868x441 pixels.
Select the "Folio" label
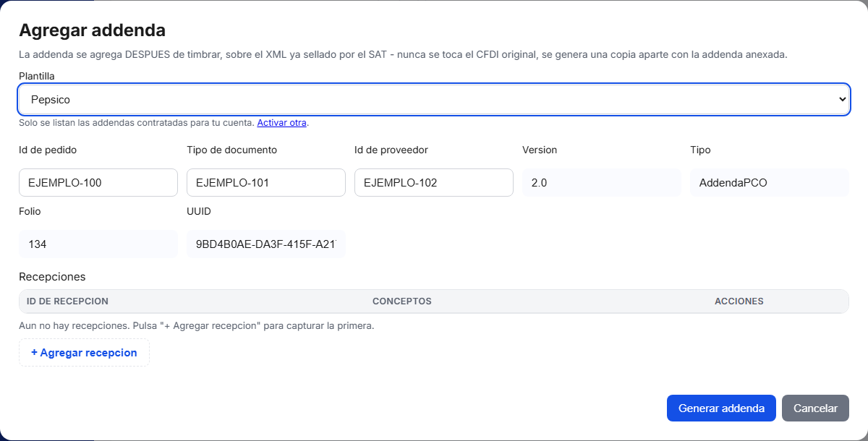[30, 212]
